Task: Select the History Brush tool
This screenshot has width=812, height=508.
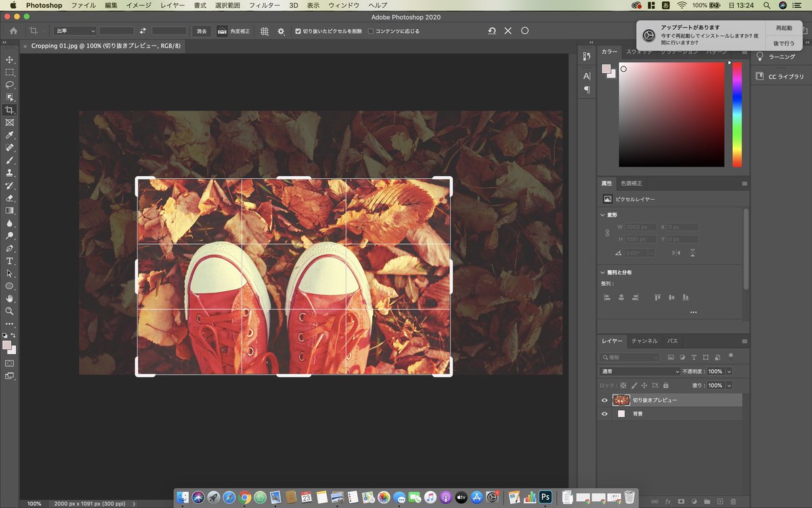Action: coord(9,186)
